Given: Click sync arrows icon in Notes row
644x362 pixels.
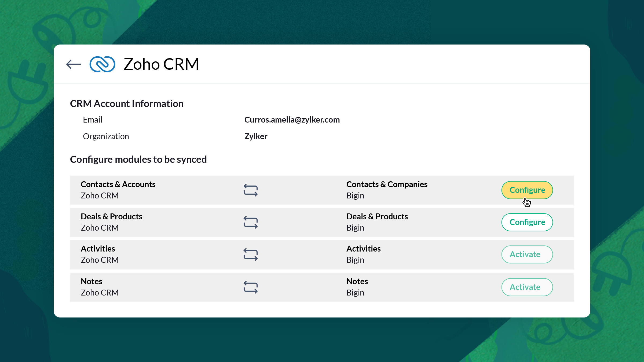Looking at the screenshot, I should coord(251,287).
